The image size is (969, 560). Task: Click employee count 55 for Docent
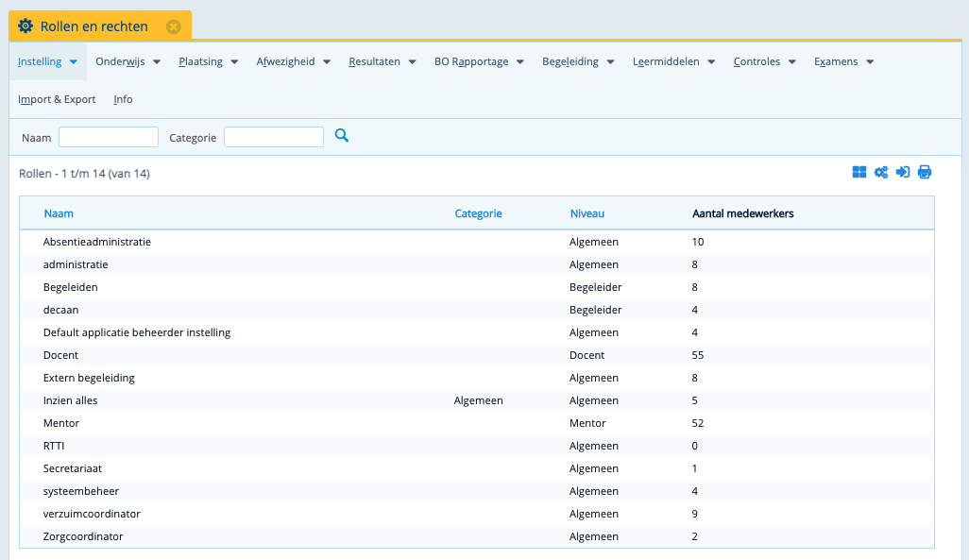coord(698,355)
